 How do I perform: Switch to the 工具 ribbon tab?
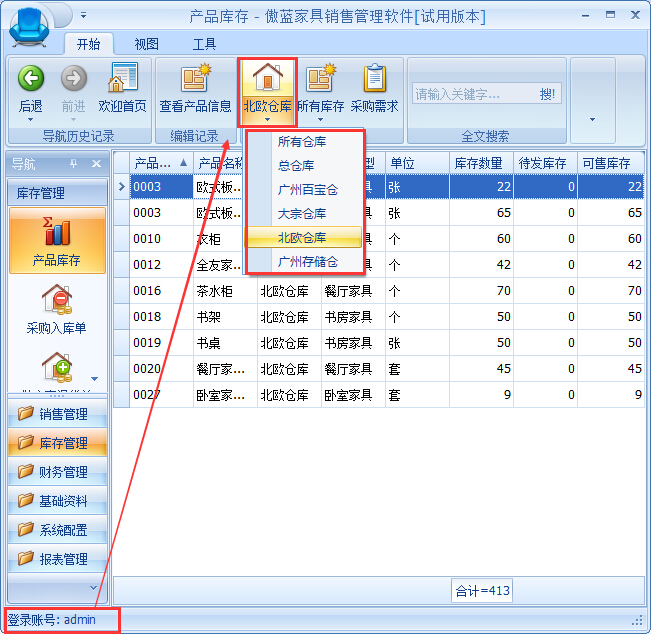tap(204, 44)
